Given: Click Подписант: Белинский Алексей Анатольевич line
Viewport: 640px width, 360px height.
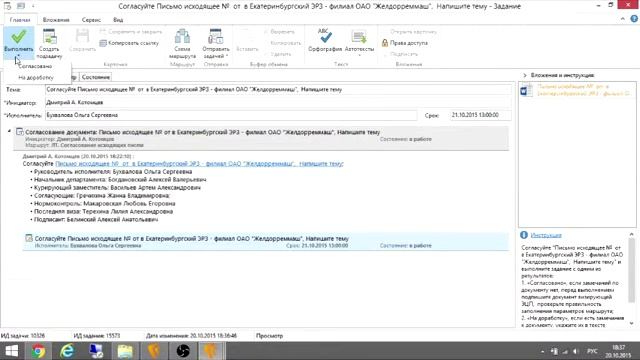Looking at the screenshot, I should [x=96, y=220].
